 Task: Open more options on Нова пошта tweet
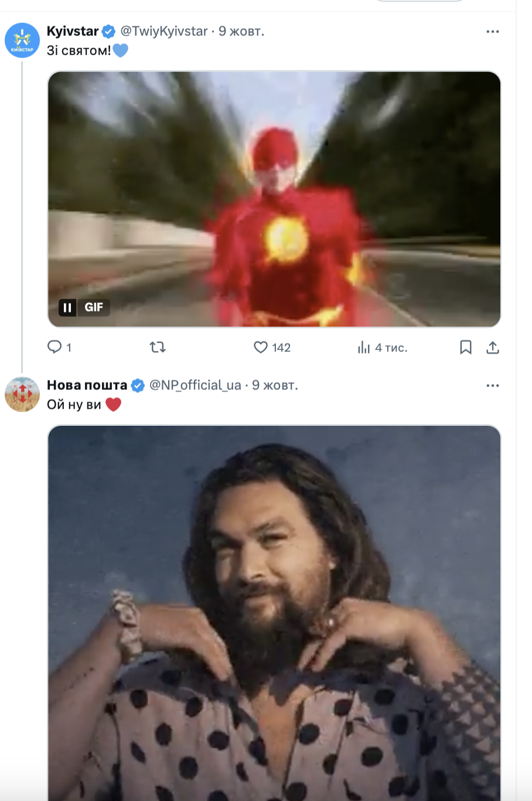coord(493,386)
